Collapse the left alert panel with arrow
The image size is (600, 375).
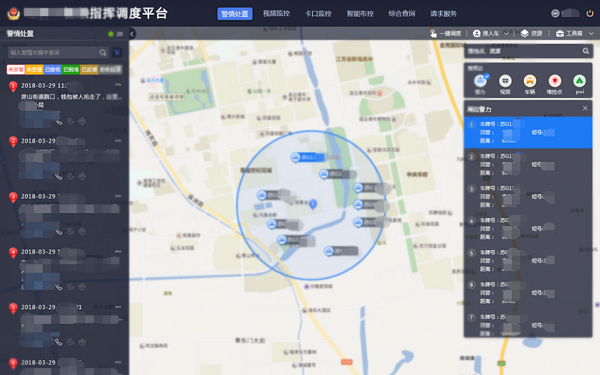coord(132,34)
